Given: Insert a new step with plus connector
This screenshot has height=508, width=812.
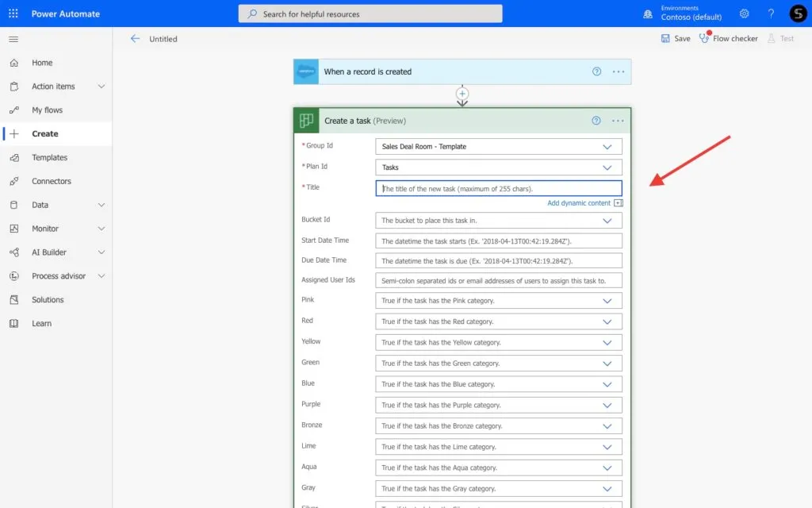Looking at the screenshot, I should click(x=462, y=94).
